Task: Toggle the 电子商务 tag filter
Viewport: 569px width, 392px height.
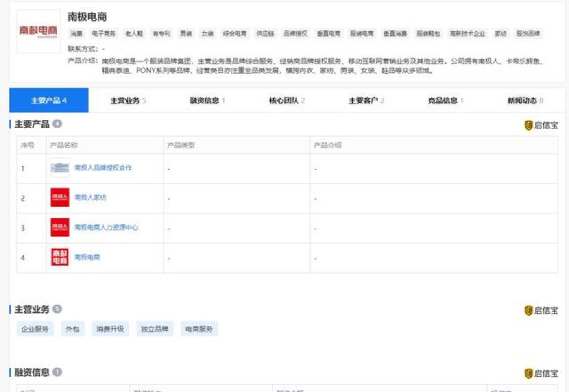Action: [103, 34]
